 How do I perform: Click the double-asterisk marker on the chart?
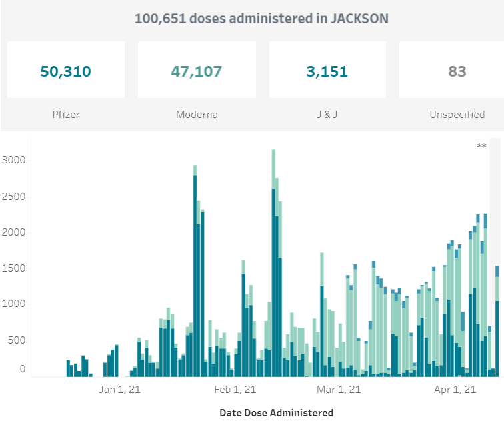click(x=481, y=147)
